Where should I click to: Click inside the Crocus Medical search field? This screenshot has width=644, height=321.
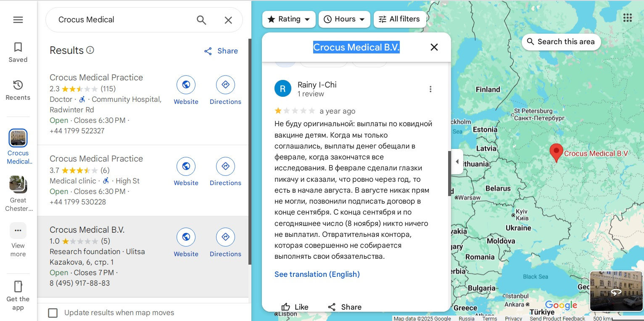pyautogui.click(x=122, y=20)
